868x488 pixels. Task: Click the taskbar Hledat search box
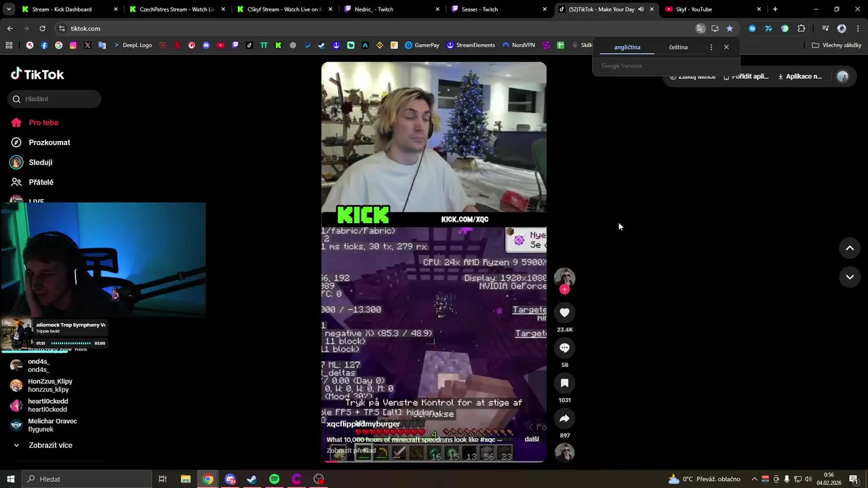click(87, 479)
